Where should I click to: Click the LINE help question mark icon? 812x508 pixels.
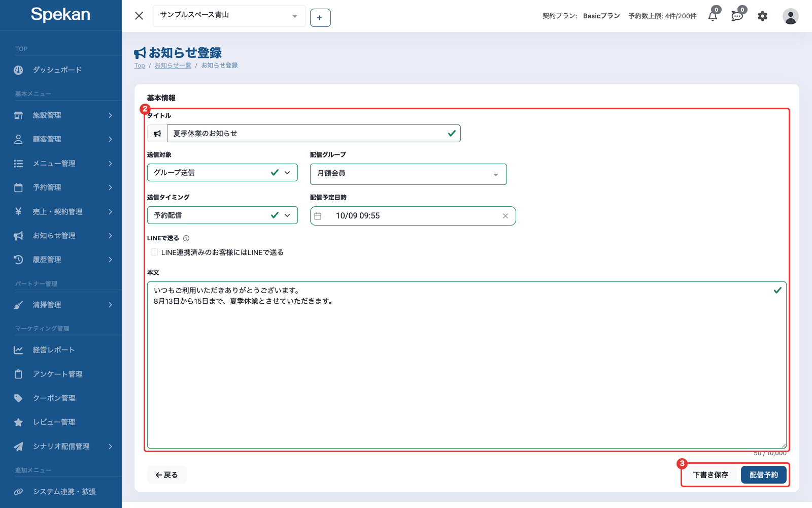[x=186, y=238]
